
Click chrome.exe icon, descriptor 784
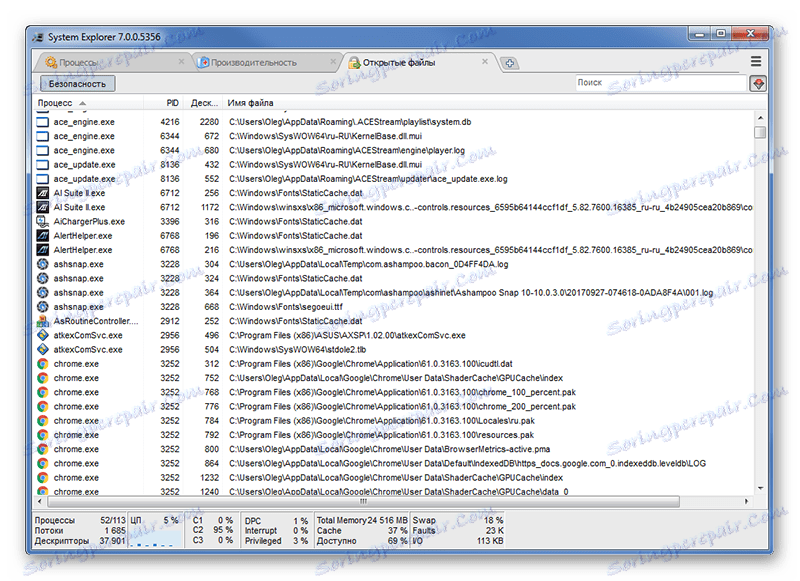tap(43, 421)
